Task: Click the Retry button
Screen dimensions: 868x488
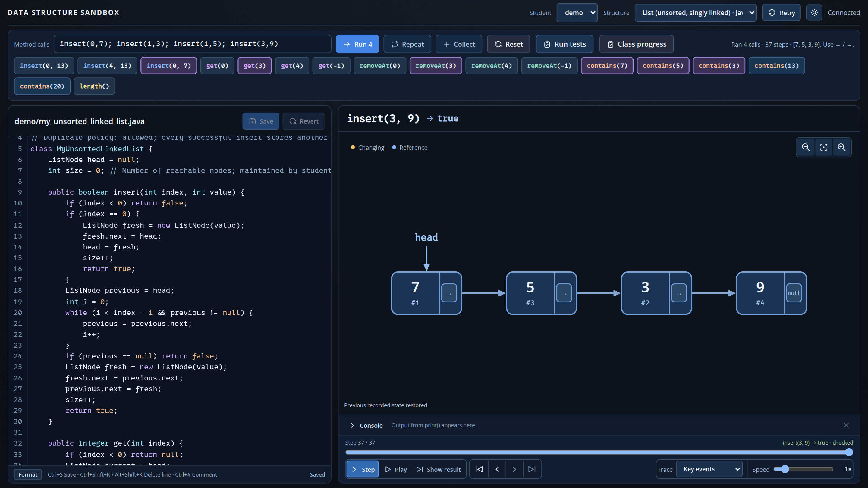Action: tap(781, 13)
